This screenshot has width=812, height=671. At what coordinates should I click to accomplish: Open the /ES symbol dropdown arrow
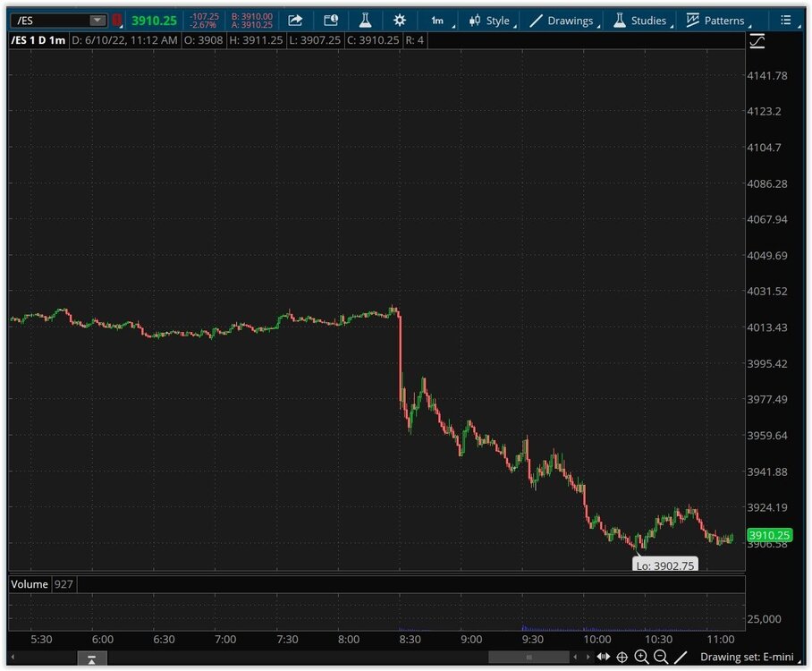(96, 20)
